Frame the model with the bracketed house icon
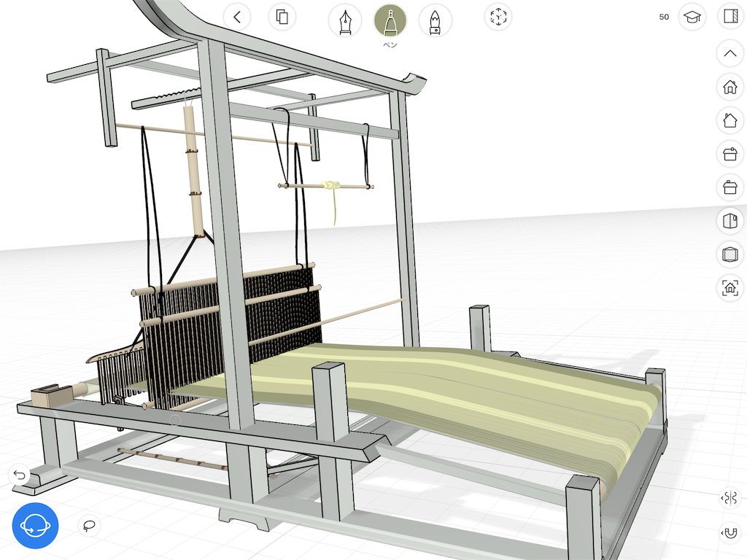The height and width of the screenshot is (560, 747). point(730,287)
